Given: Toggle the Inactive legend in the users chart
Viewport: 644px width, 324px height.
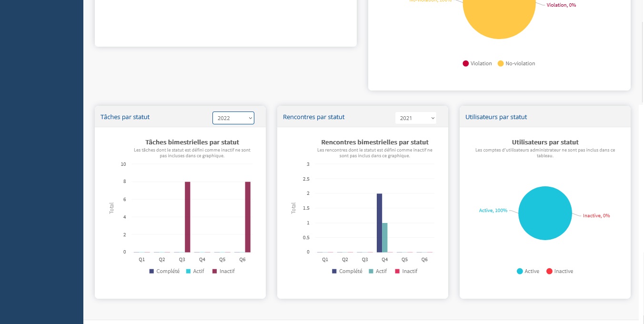Looking at the screenshot, I should (560, 271).
